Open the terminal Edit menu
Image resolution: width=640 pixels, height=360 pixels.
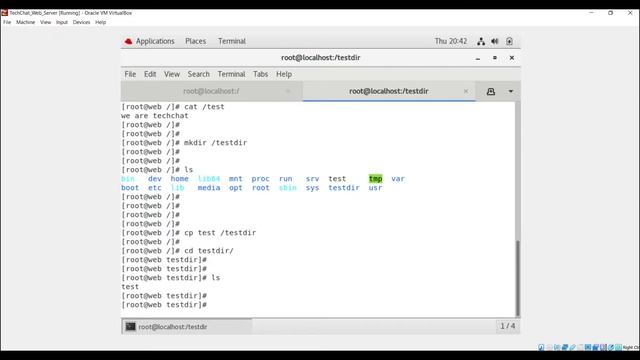pos(150,74)
